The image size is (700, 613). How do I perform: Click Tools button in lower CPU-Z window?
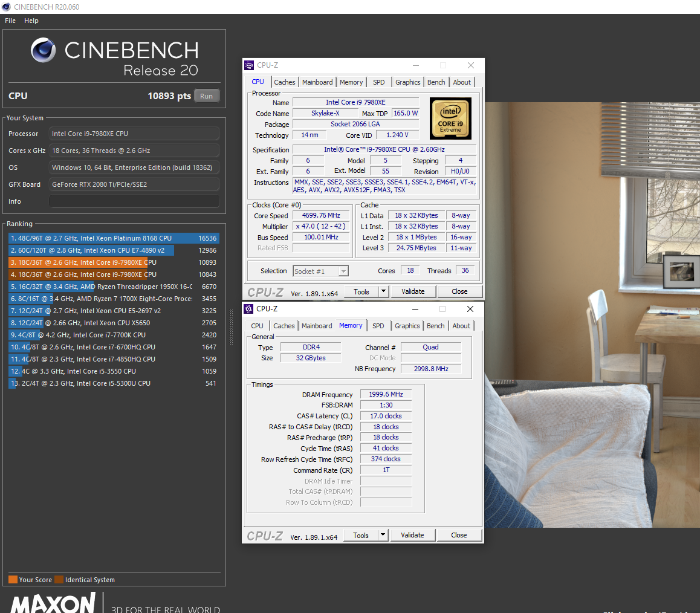click(361, 535)
